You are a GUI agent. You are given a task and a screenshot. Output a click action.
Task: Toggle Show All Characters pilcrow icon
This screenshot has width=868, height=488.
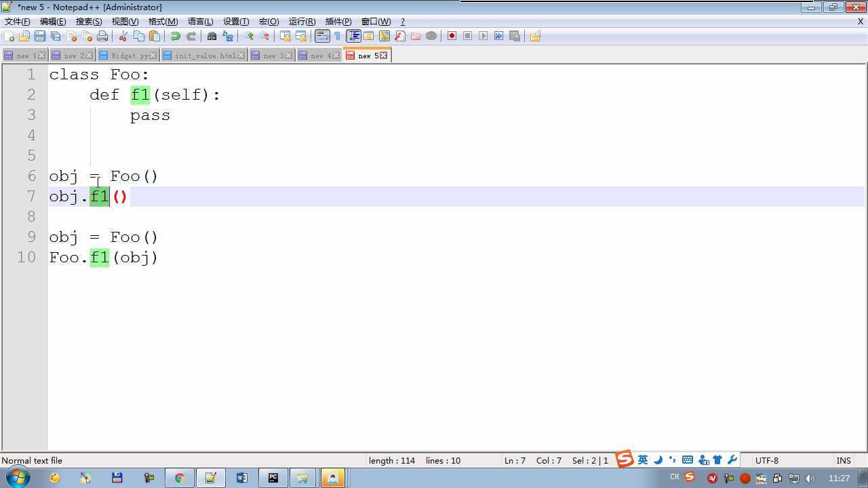338,36
